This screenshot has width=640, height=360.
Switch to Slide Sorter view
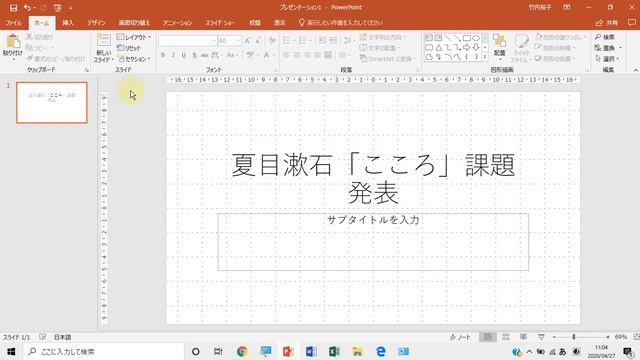tap(506, 337)
